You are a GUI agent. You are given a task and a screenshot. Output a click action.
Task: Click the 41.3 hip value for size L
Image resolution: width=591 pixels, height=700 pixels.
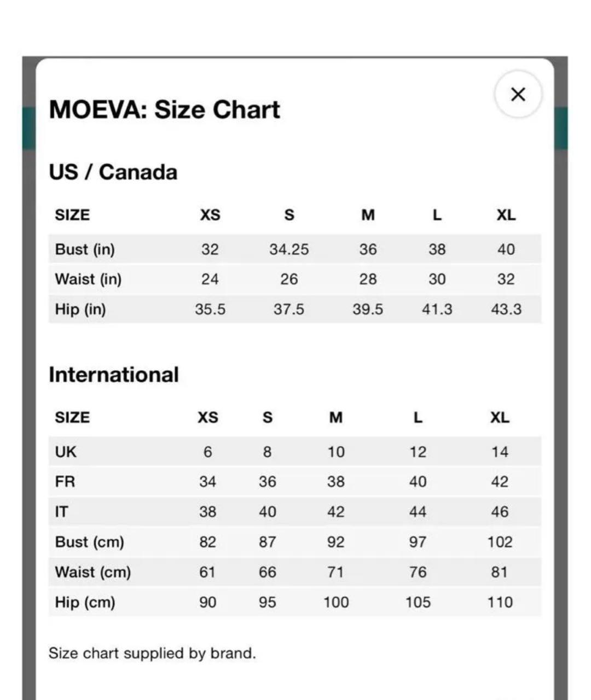pos(437,310)
